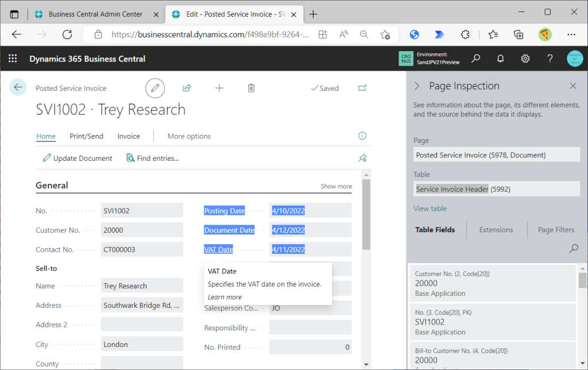The height and width of the screenshot is (370, 588).
Task: Open a new browser tab
Action: (313, 14)
